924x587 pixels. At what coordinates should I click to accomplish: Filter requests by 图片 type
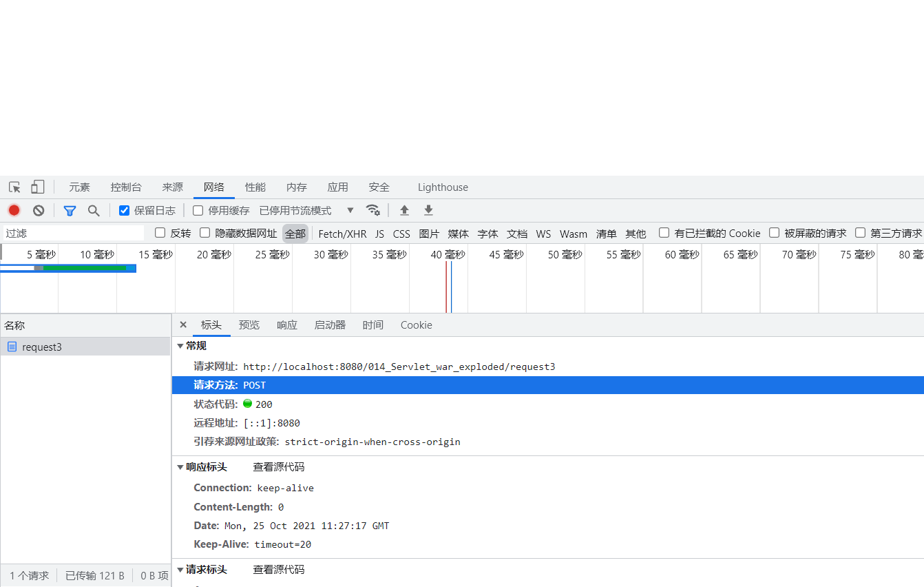[x=429, y=234]
